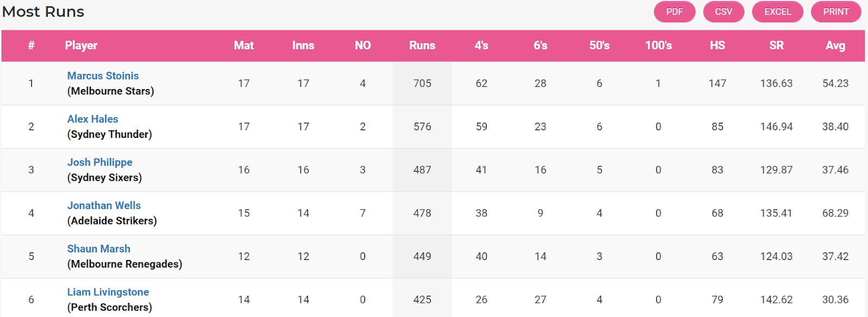
Task: Select the Shaun Marsh link
Action: click(98, 249)
